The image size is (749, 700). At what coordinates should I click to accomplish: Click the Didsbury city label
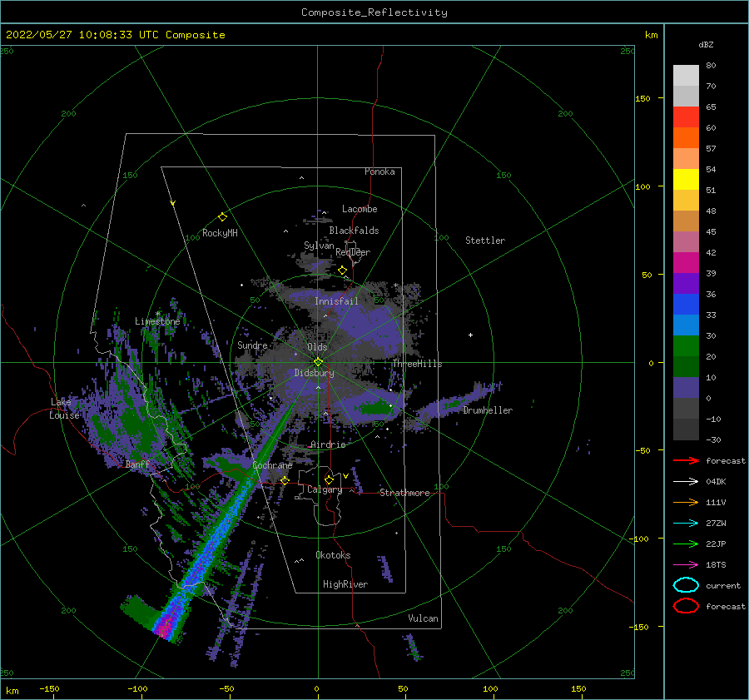315,373
